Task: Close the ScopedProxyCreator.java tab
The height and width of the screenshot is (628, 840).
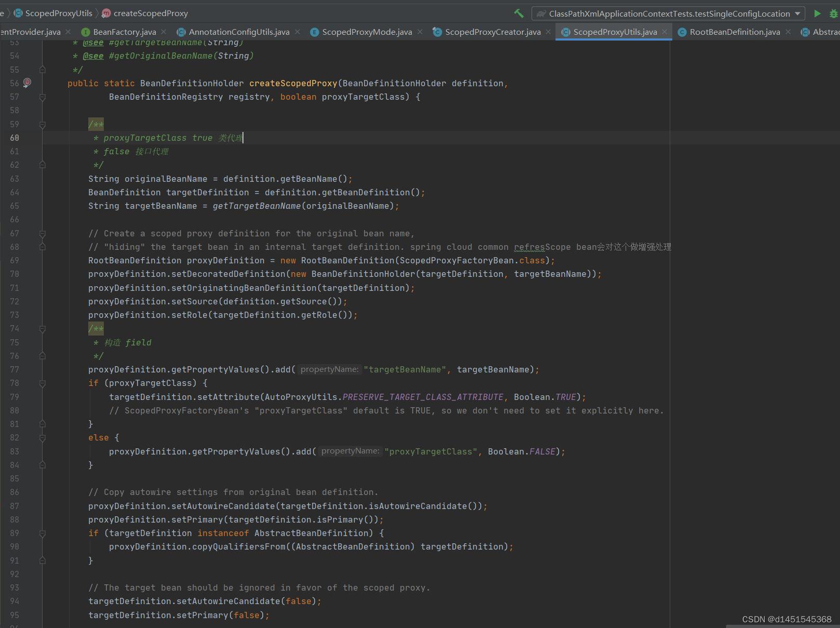Action: (548, 32)
